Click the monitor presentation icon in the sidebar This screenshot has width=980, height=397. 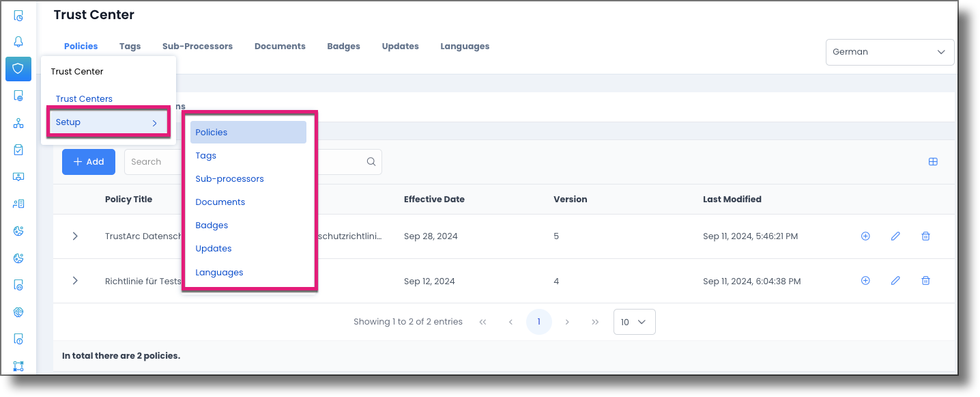point(18,176)
